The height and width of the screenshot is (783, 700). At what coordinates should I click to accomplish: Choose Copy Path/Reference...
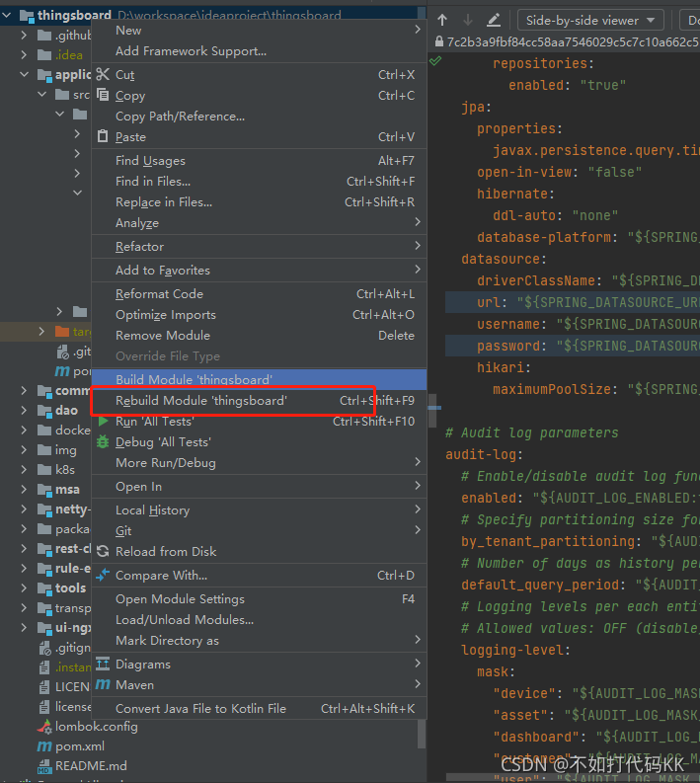click(259, 116)
